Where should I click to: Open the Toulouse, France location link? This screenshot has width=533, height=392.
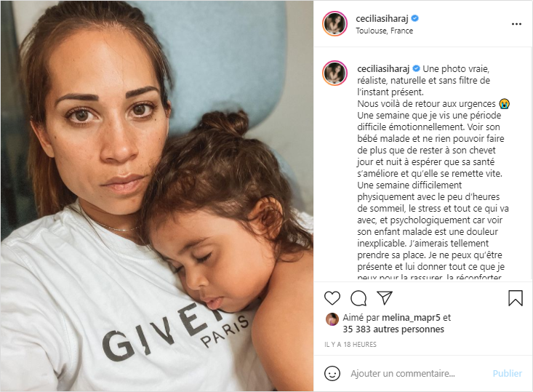click(x=384, y=31)
